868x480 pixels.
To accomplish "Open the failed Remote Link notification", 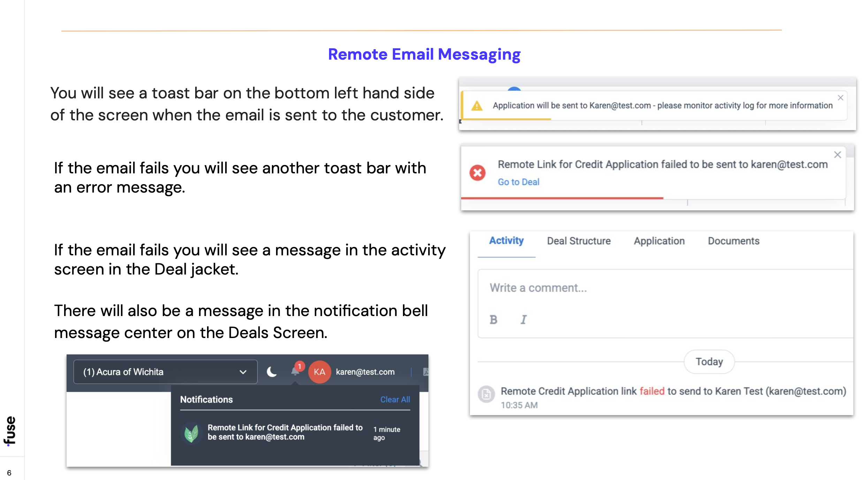I will coord(285,432).
